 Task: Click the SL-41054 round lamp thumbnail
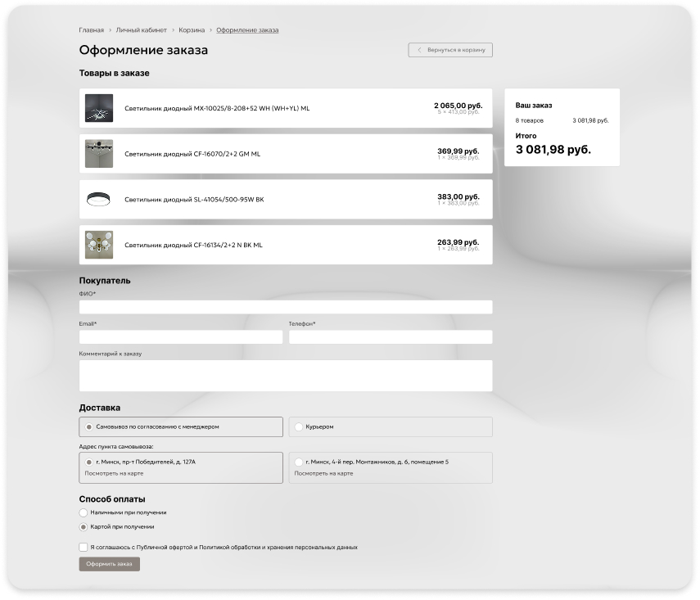click(99, 199)
